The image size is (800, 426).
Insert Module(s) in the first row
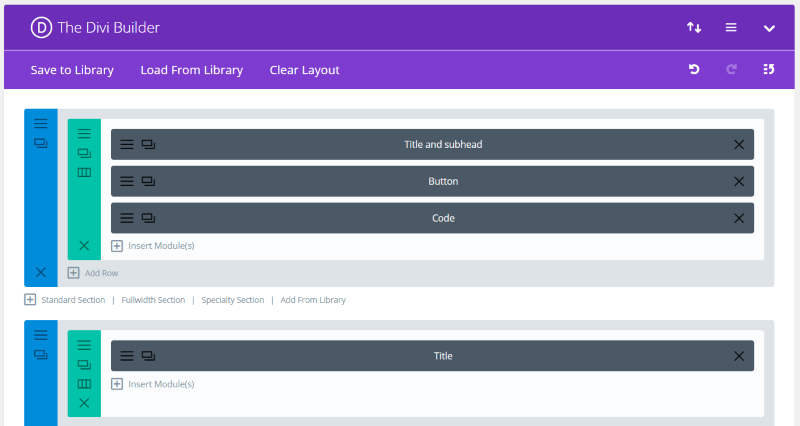coord(153,246)
